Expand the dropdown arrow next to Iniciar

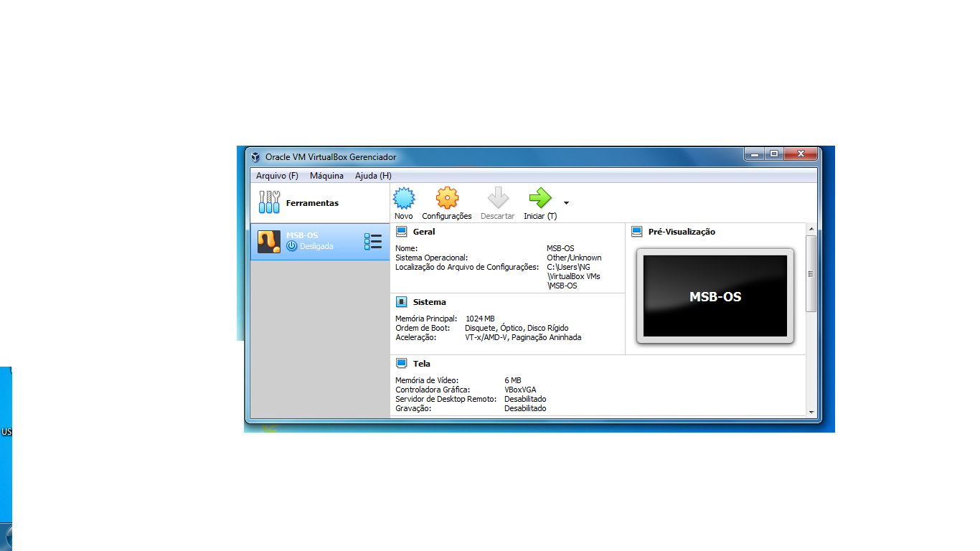566,203
